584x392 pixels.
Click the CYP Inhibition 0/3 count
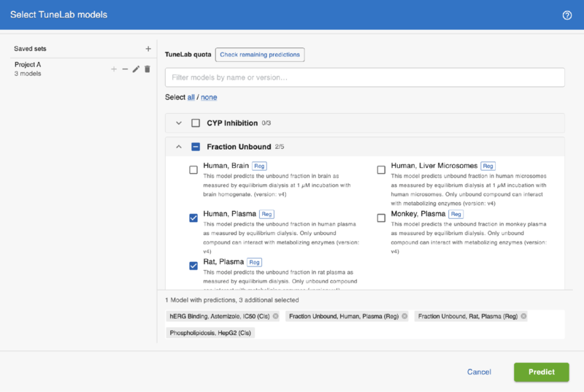pos(266,123)
